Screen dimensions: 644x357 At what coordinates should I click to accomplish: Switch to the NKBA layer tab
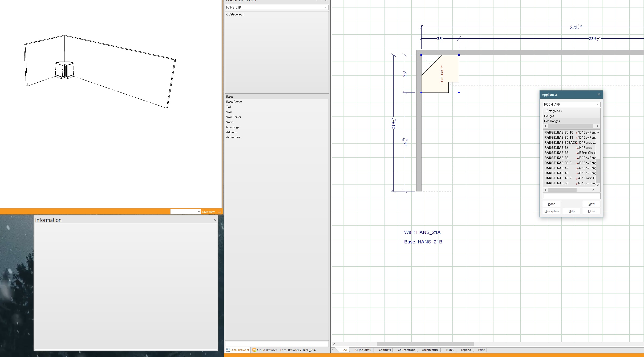449,350
